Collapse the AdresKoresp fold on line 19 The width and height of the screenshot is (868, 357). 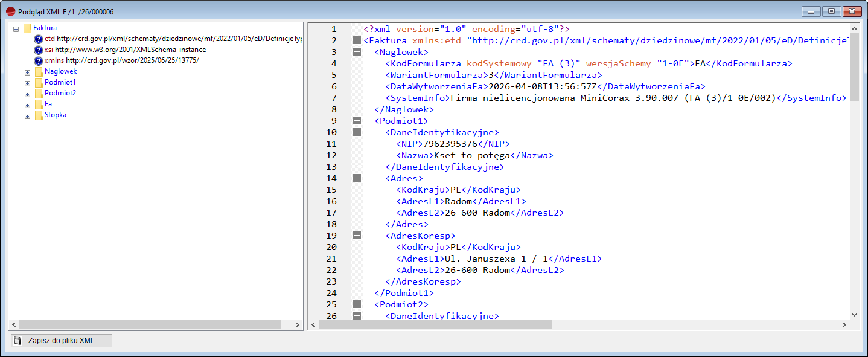(x=356, y=236)
